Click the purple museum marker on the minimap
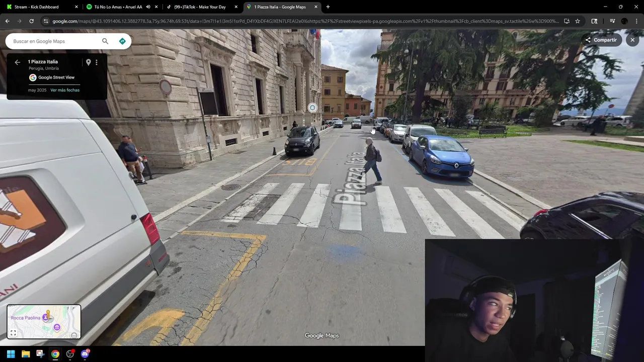This screenshot has height=362, width=644. point(57,328)
